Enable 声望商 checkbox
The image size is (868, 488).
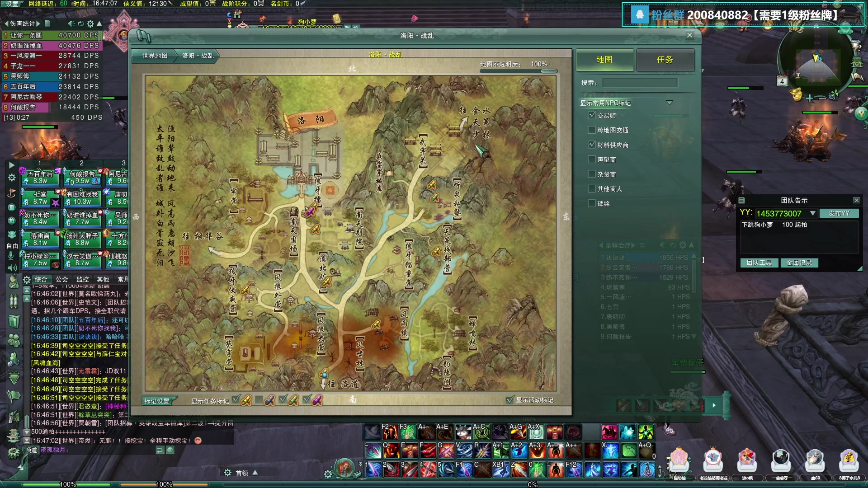(x=592, y=159)
